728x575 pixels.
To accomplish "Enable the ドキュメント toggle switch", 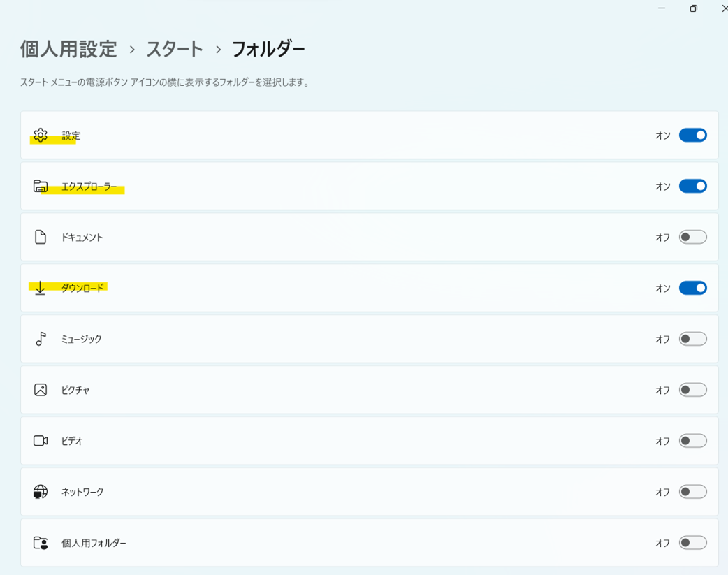I will tap(692, 238).
